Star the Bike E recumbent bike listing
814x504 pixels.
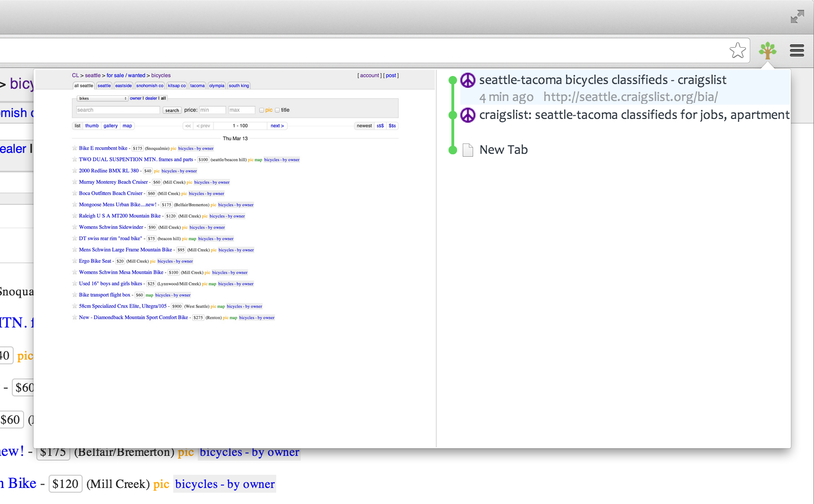pos(75,148)
